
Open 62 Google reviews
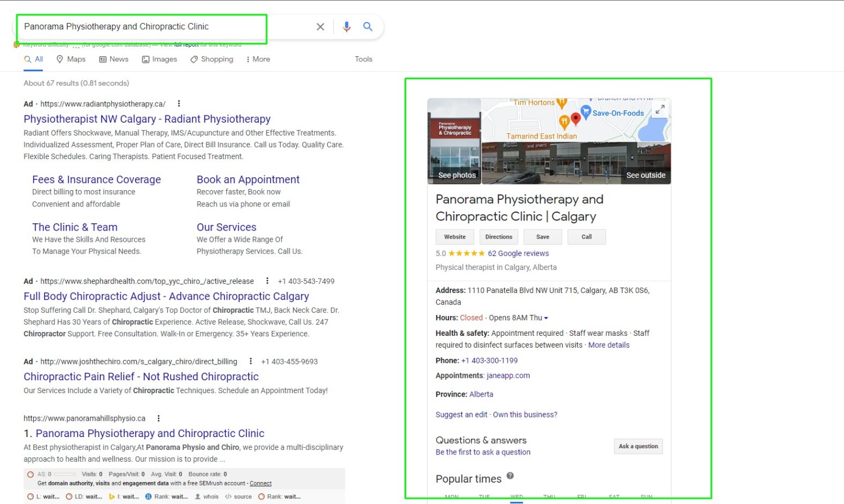click(x=518, y=254)
